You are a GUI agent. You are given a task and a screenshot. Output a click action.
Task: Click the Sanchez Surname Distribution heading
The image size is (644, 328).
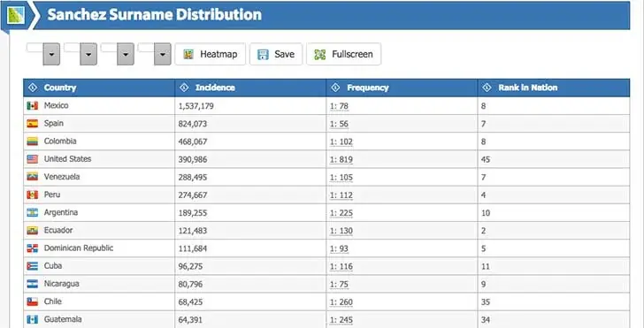coord(155,15)
